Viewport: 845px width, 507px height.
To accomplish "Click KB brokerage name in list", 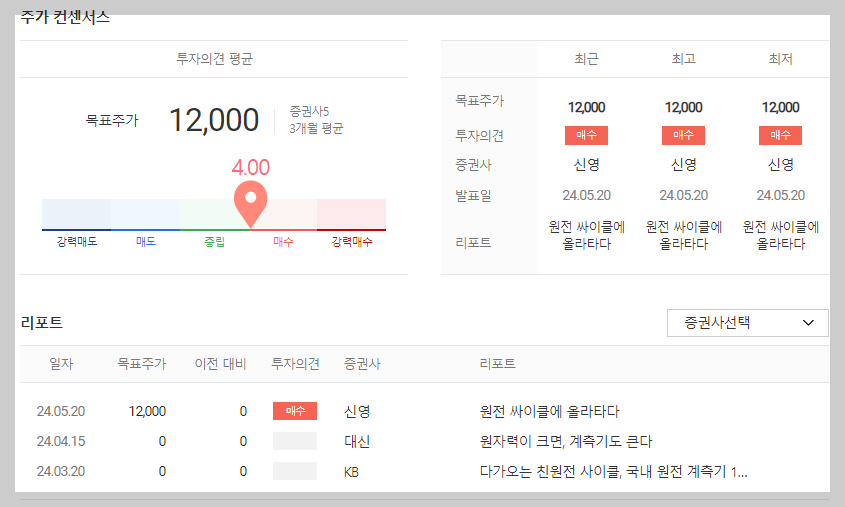I will coord(351,473).
